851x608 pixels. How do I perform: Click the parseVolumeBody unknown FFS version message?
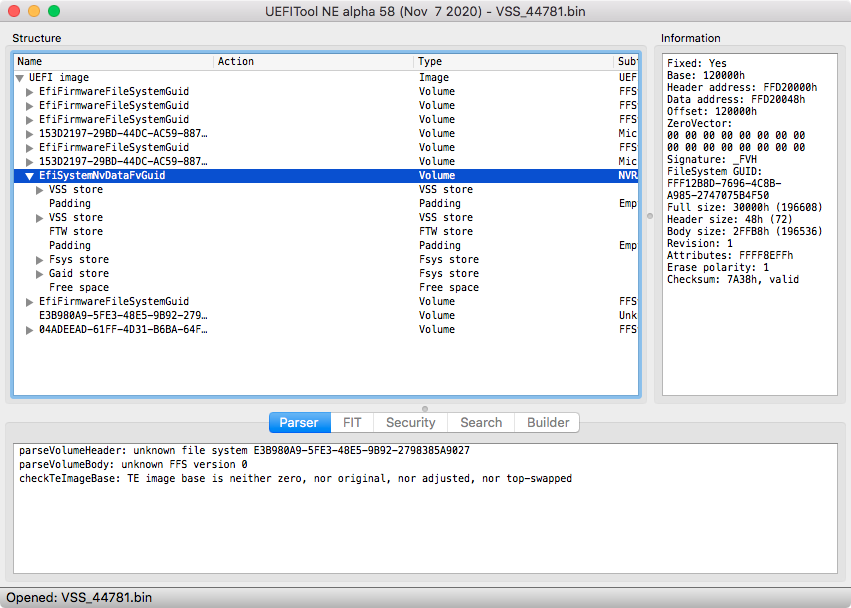pyautogui.click(x=133, y=465)
